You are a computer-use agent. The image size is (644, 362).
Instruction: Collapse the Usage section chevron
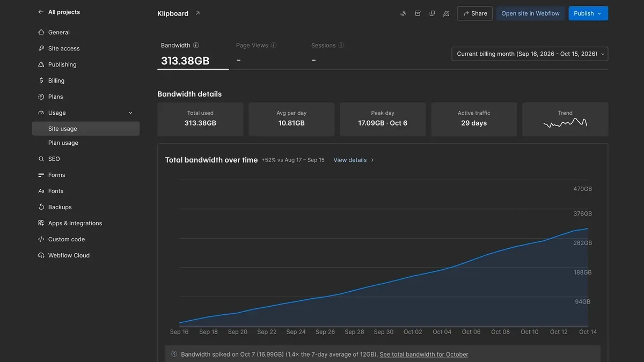[130, 113]
